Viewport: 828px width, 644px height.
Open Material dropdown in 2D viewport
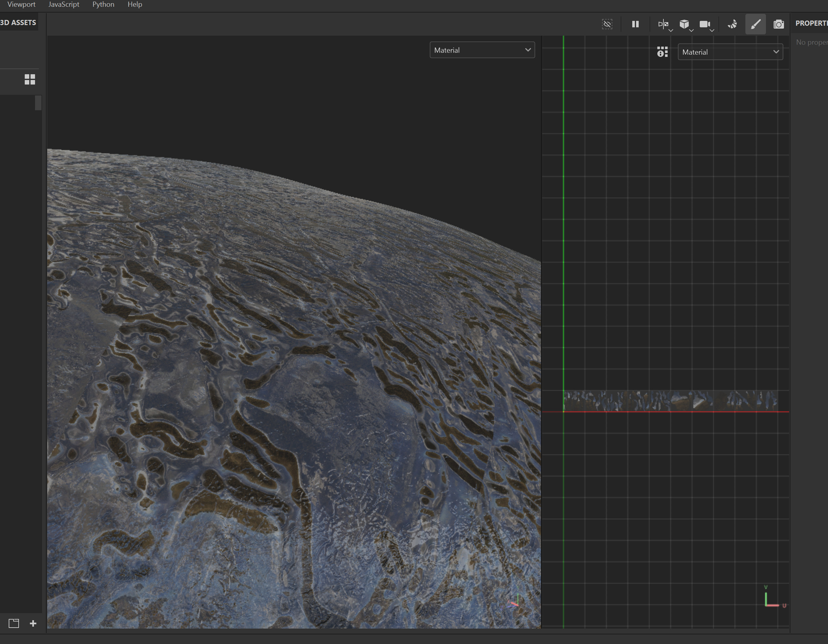tap(730, 52)
